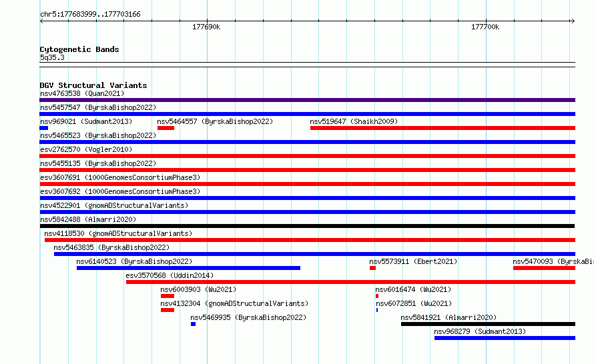Select the nsv4522901 gnomAD blue bar
594x364 pixels.
[307, 212]
